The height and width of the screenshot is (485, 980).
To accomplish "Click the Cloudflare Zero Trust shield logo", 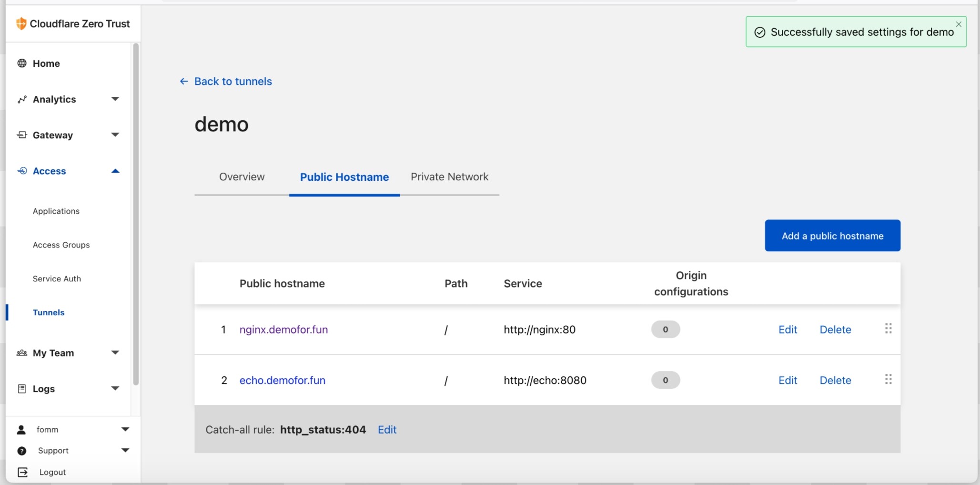I will [x=21, y=23].
